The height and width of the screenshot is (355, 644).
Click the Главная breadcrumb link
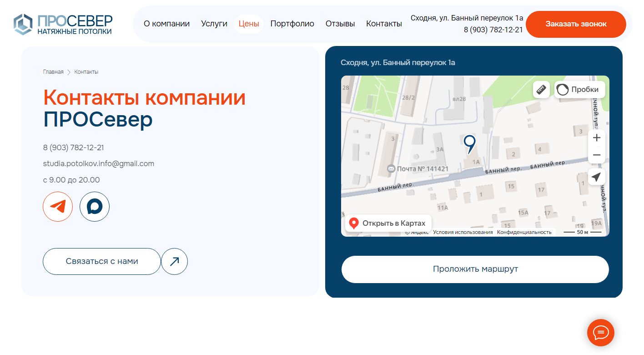53,72
